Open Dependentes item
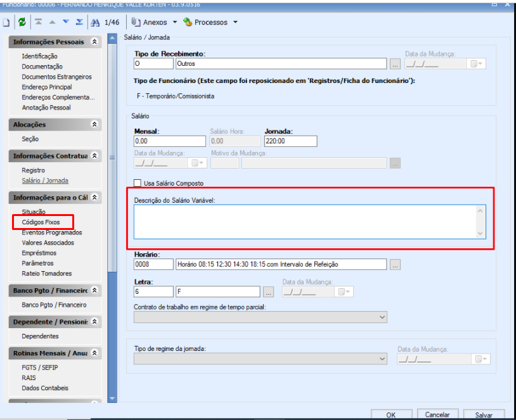 pyautogui.click(x=40, y=336)
